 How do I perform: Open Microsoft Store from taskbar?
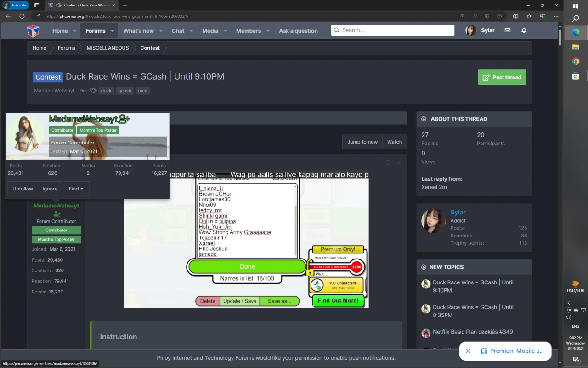pyautogui.click(x=576, y=76)
